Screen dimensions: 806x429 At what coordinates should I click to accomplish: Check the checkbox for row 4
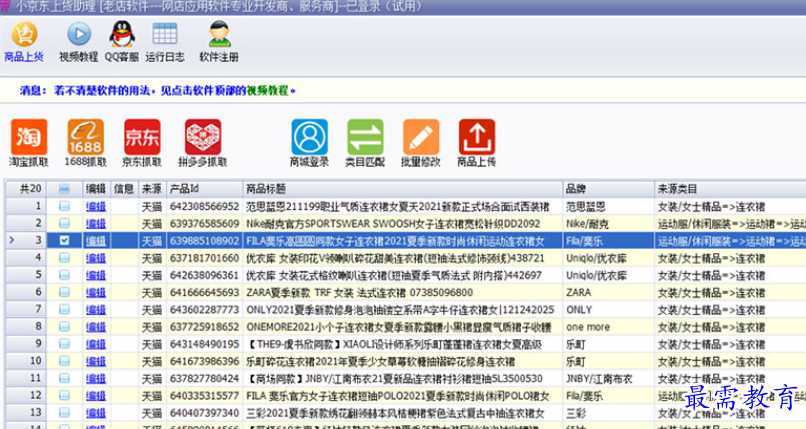(x=64, y=258)
